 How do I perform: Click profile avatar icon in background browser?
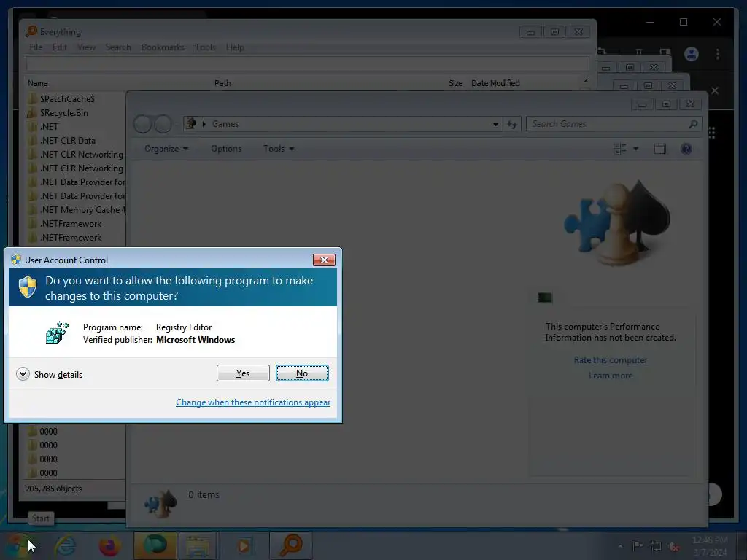click(692, 54)
